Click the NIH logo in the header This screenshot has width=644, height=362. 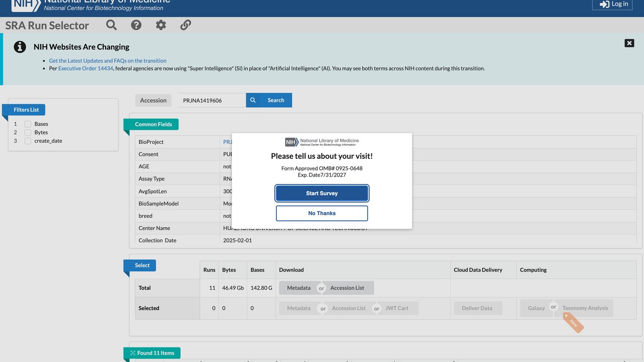click(x=26, y=4)
